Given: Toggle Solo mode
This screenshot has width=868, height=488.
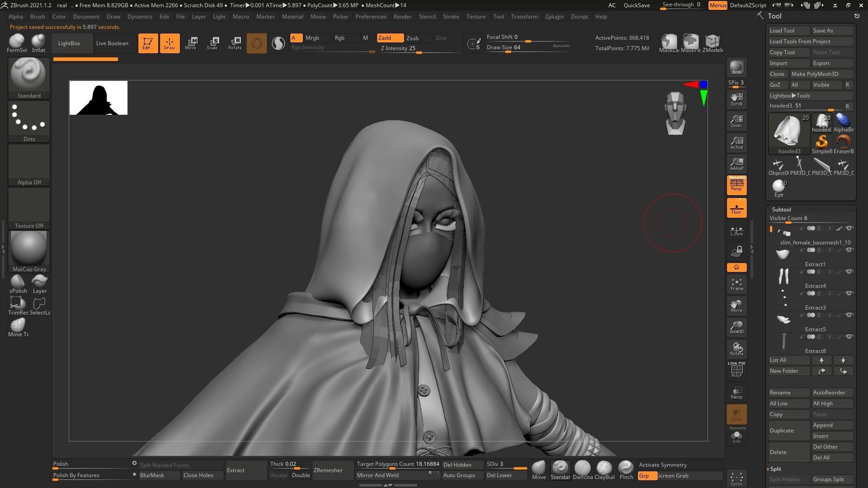Looking at the screenshot, I should click(736, 436).
